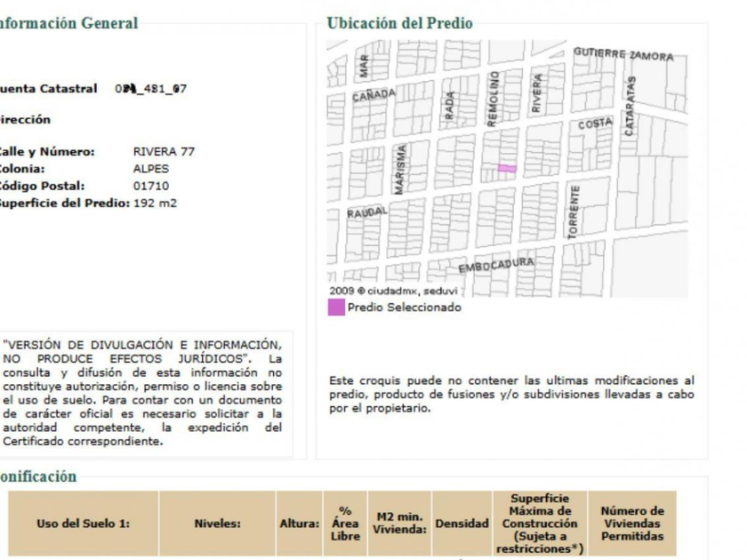Click the Número de Viviendas Permitidas header
747x560 pixels.
point(632,524)
